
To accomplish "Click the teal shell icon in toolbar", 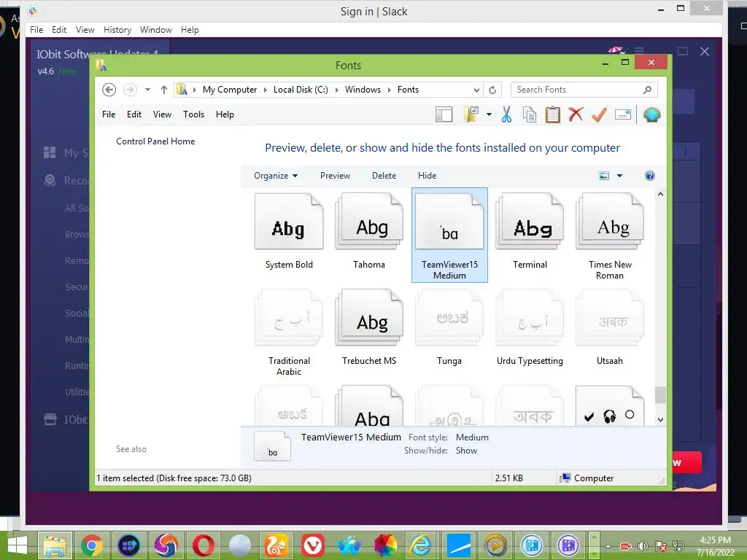I will pos(651,114).
